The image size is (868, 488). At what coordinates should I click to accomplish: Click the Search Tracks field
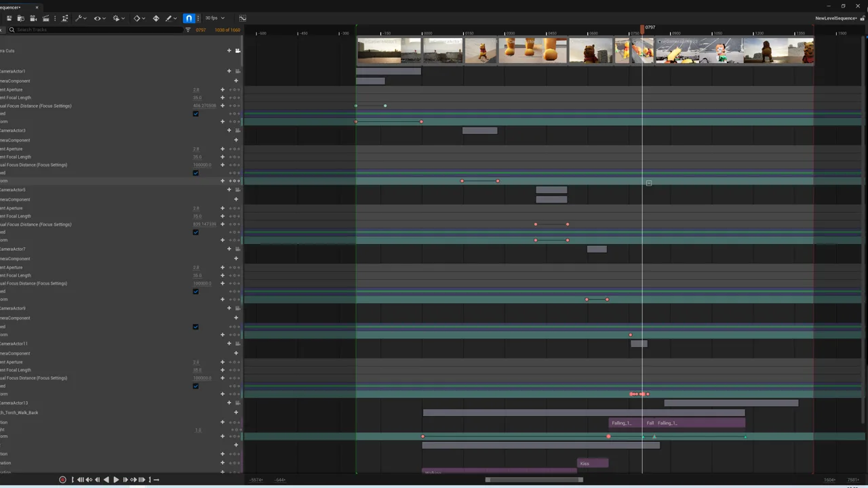pos(95,30)
